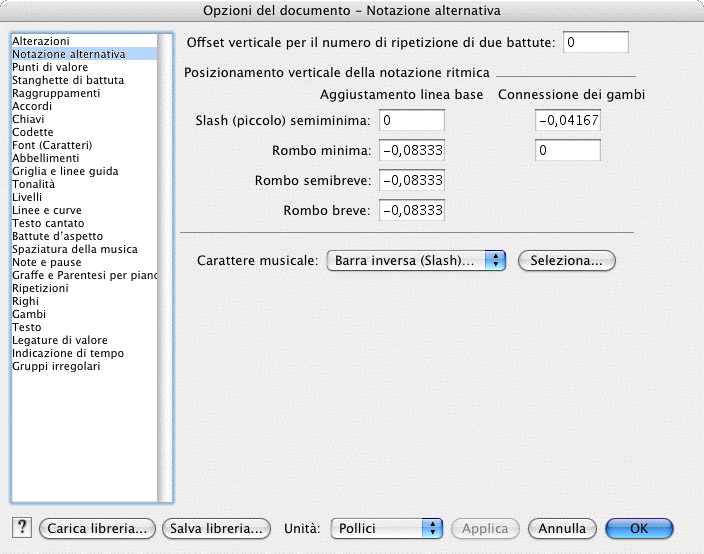Open the Unità Pollici dropdown
This screenshot has height=554, width=704.
click(387, 528)
